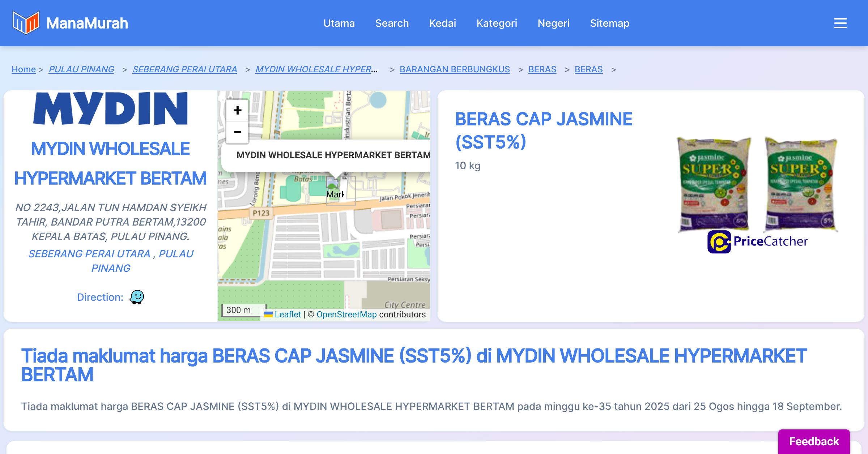Click the MYDIN store logo
868x454 pixels.
click(110, 108)
